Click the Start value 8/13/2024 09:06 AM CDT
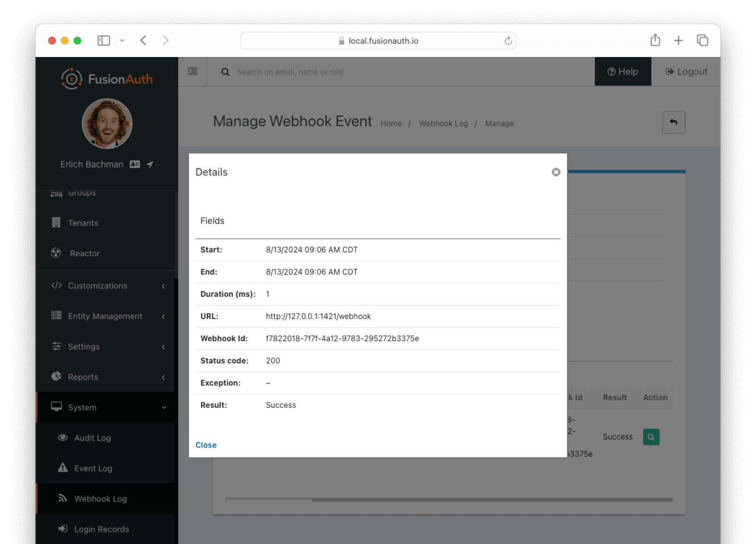 click(x=311, y=250)
